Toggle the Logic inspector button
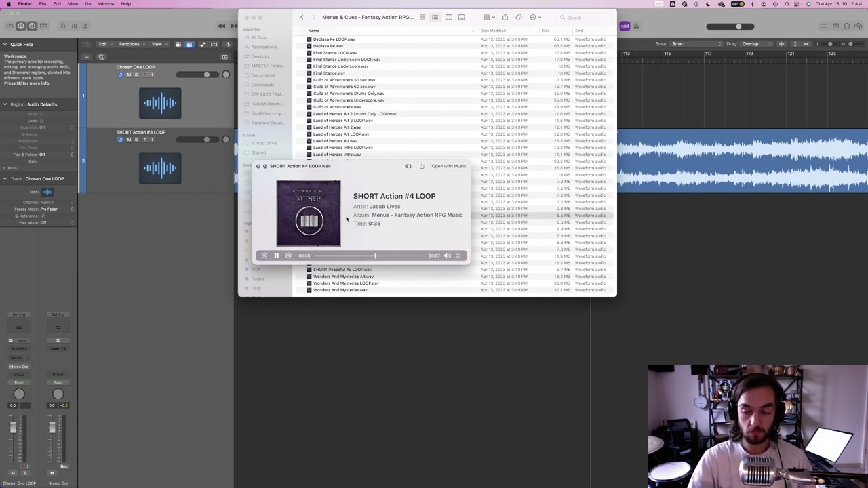This screenshot has height=488, width=868. [x=21, y=26]
